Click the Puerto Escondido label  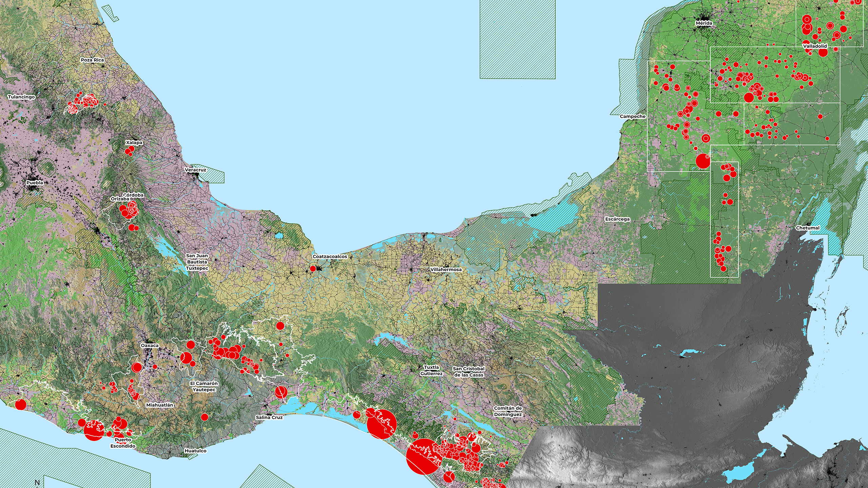coord(123,443)
